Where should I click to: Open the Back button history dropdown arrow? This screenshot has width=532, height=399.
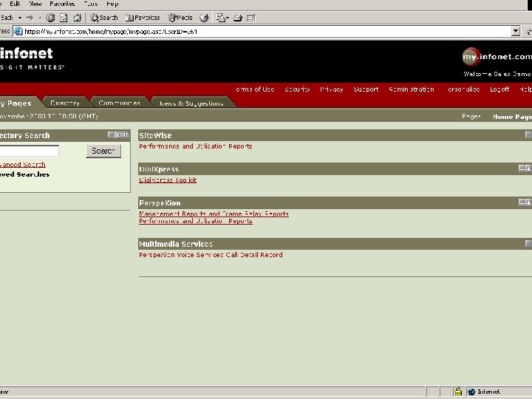[20, 18]
